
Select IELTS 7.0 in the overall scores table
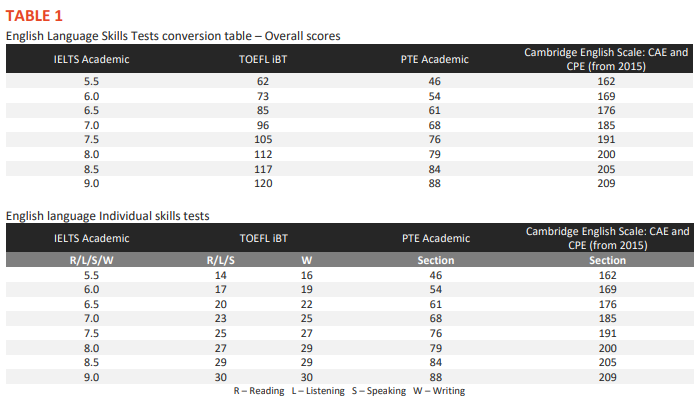click(x=92, y=125)
